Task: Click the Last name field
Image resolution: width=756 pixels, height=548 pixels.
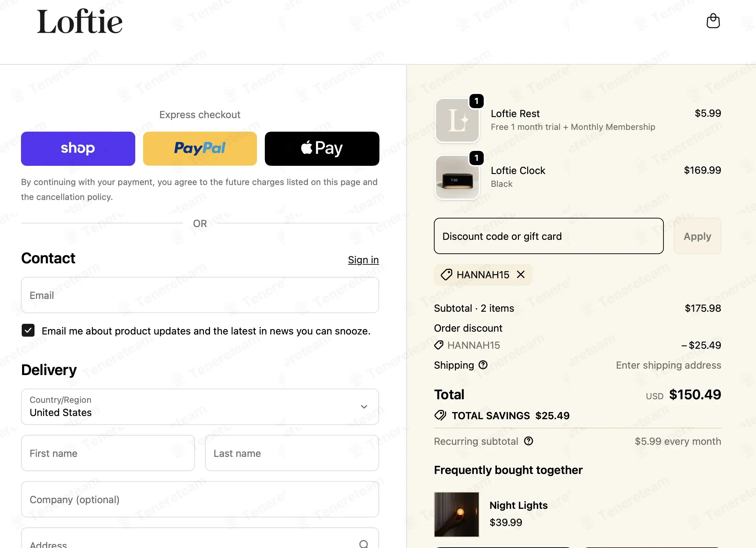Action: [292, 453]
